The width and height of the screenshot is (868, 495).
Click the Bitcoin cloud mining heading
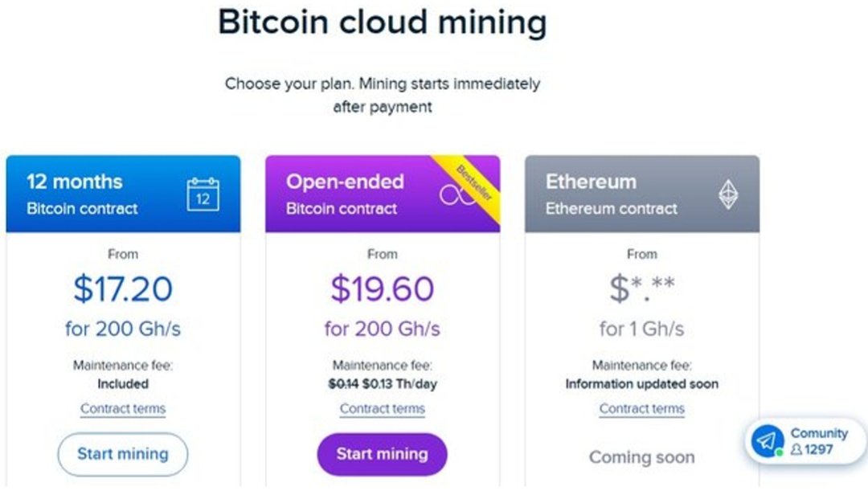click(x=383, y=22)
